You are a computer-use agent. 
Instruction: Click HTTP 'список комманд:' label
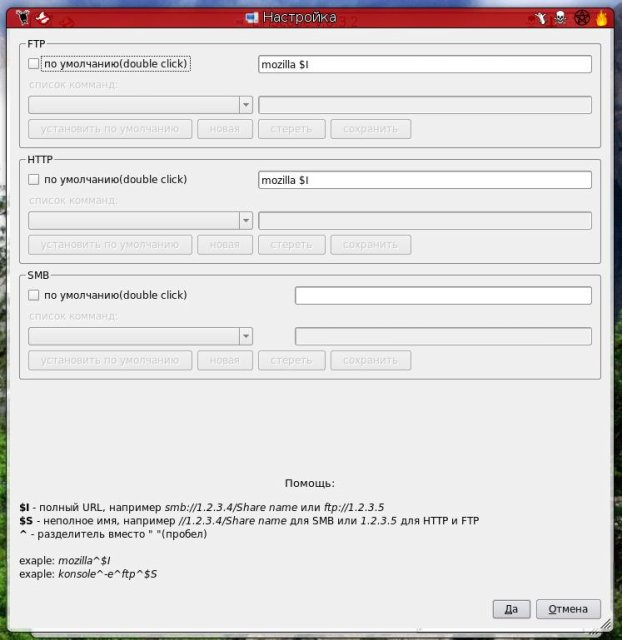tap(73, 200)
